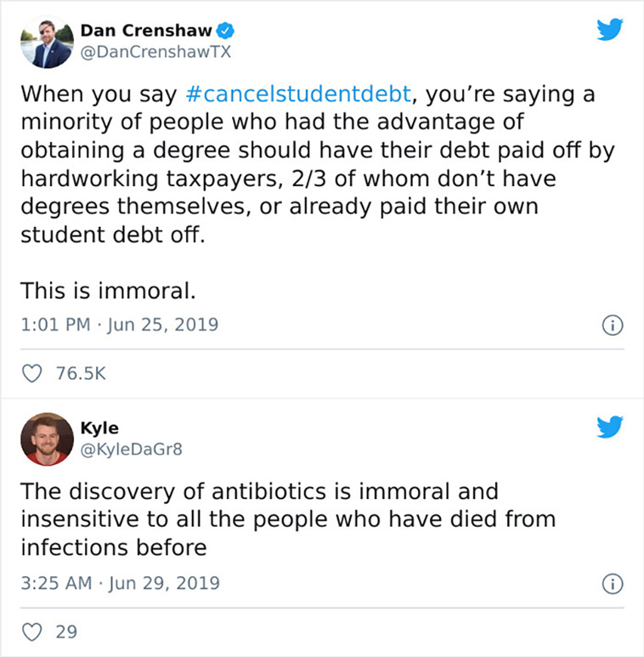Screen dimensions: 644x657
Task: Click the Twitter bird icon on Kyle's tweet
Action: click(610, 427)
